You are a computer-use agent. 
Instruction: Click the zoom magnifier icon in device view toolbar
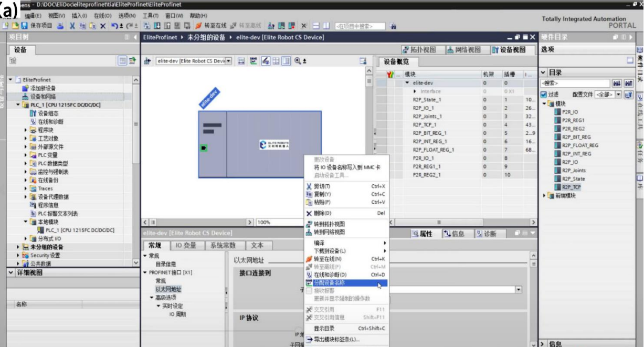coord(298,61)
